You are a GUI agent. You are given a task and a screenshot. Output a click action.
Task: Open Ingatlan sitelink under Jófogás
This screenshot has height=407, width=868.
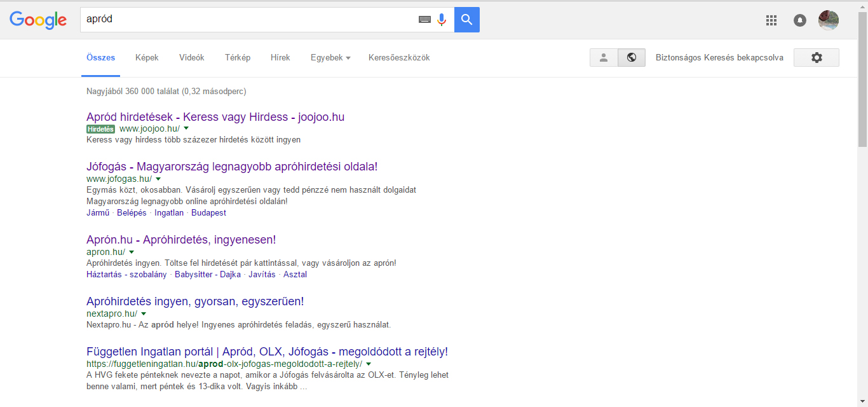[169, 213]
